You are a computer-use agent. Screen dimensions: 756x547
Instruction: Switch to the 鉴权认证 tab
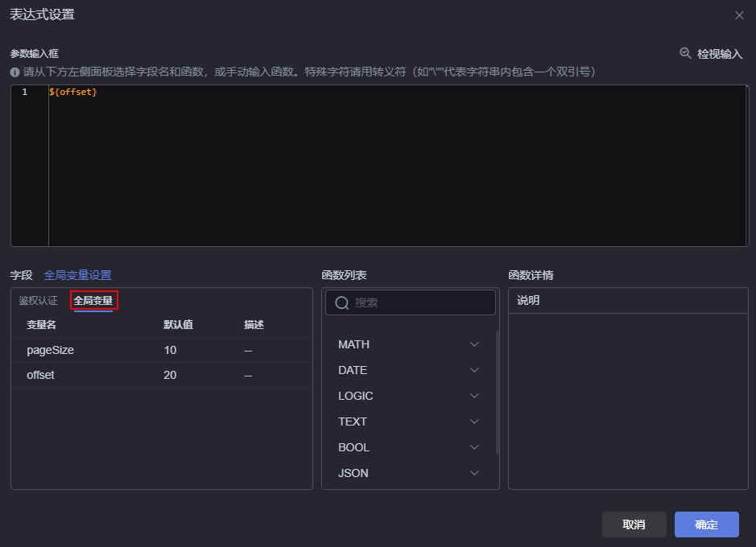click(38, 301)
